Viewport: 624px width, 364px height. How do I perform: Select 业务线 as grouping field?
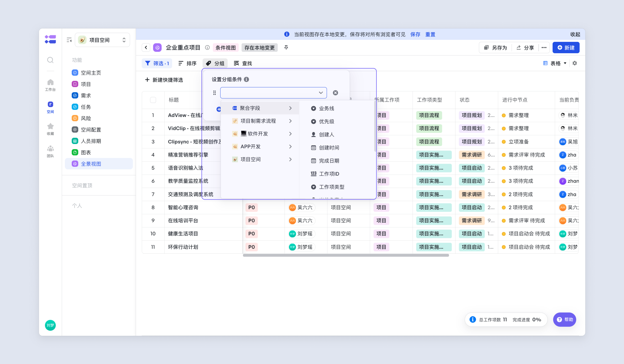(x=337, y=108)
